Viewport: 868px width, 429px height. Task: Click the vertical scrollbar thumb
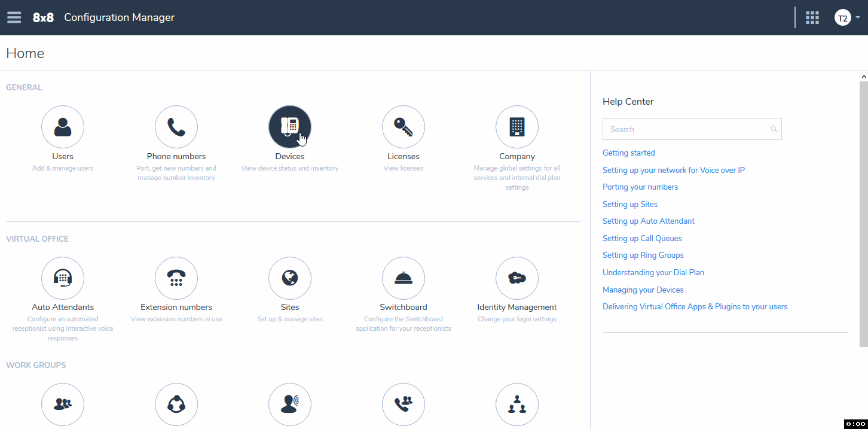click(x=864, y=214)
